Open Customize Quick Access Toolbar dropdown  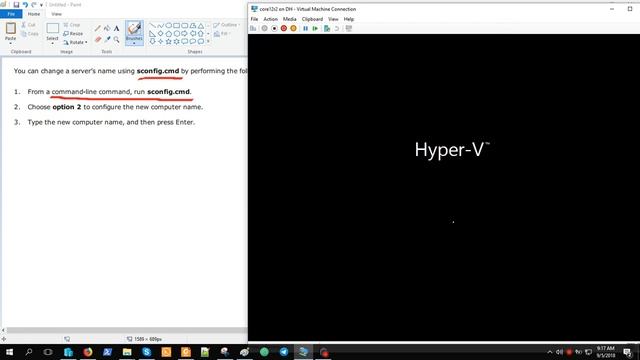(x=41, y=5)
